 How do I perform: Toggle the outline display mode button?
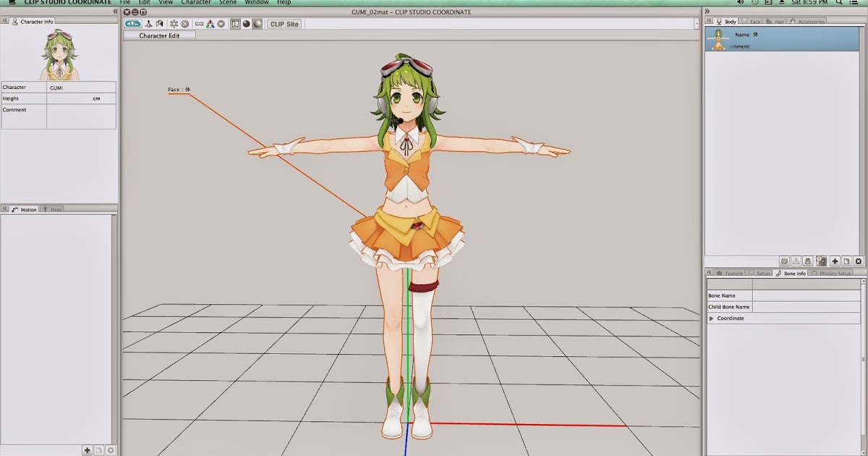point(236,24)
